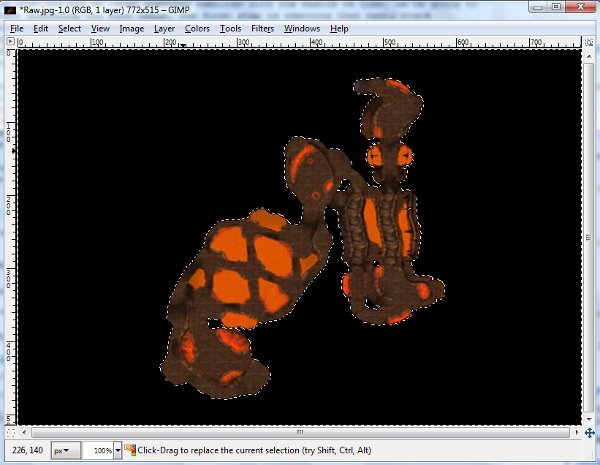Viewport: 600px width, 465px height.
Task: Click the vertical scrollbar thumb
Action: click(589, 237)
